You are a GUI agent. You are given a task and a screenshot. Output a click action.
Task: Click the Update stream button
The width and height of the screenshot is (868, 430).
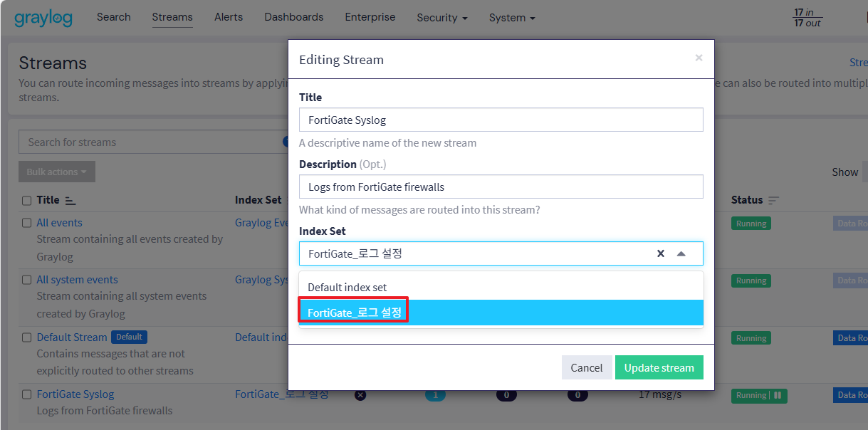(x=659, y=367)
